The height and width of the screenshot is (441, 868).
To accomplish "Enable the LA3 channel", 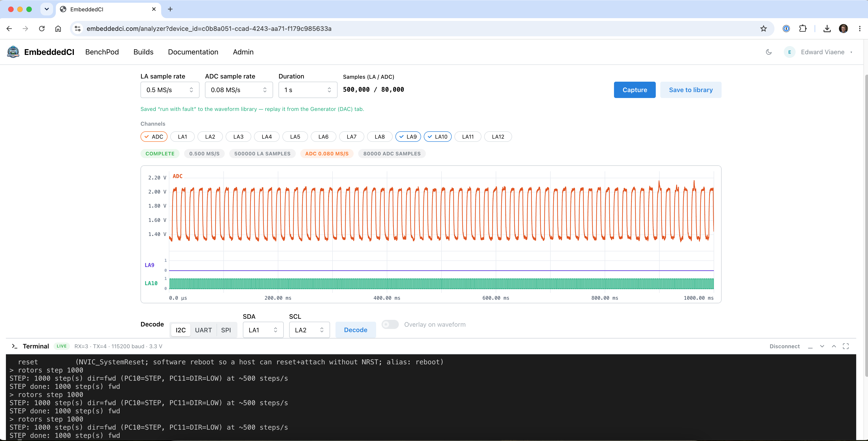I will point(238,137).
